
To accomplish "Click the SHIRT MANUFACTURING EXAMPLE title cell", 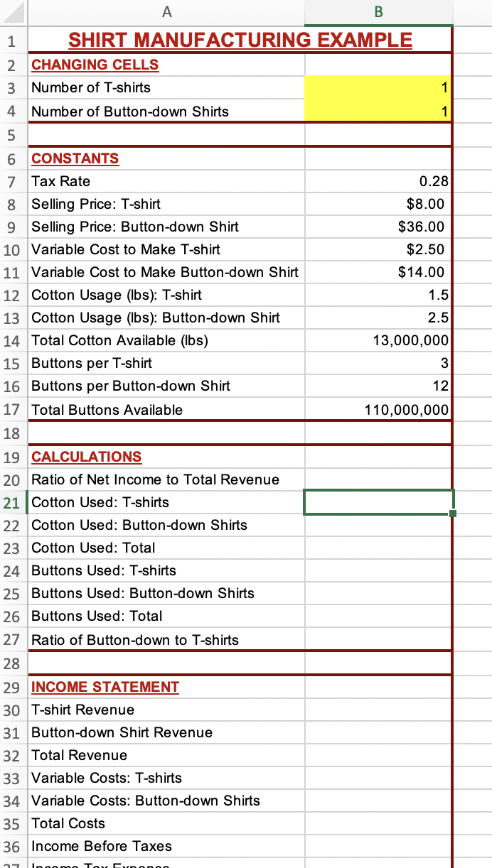I will [240, 40].
